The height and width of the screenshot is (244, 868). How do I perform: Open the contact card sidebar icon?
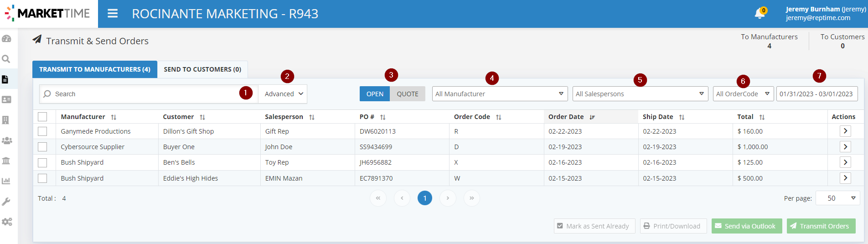click(x=6, y=99)
